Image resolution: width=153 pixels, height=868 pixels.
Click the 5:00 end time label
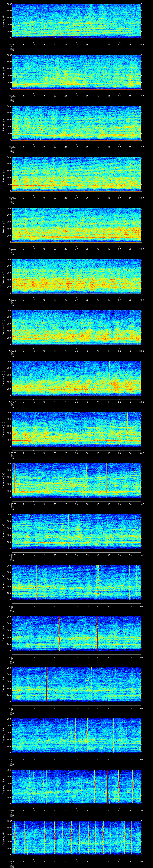click(141, 197)
